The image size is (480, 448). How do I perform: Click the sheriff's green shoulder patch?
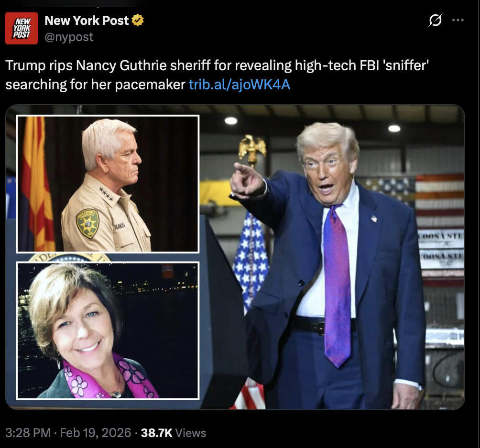click(87, 223)
